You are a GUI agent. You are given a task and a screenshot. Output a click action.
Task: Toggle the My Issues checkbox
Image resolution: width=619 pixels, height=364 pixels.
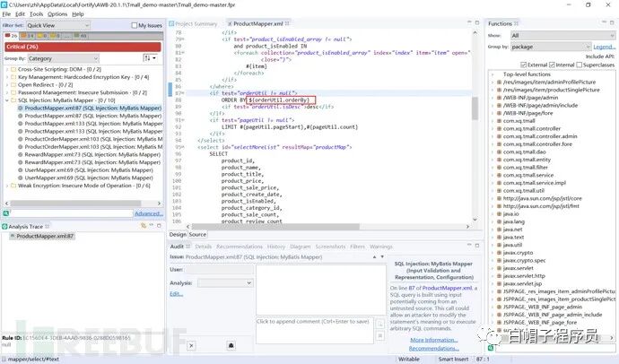[135, 25]
